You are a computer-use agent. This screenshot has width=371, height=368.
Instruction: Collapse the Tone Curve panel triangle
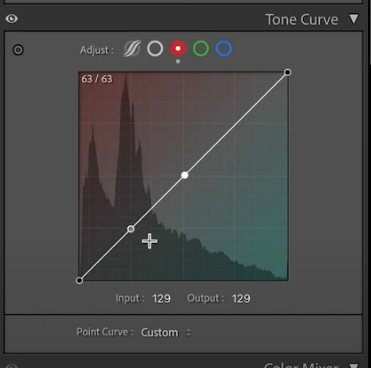(354, 19)
